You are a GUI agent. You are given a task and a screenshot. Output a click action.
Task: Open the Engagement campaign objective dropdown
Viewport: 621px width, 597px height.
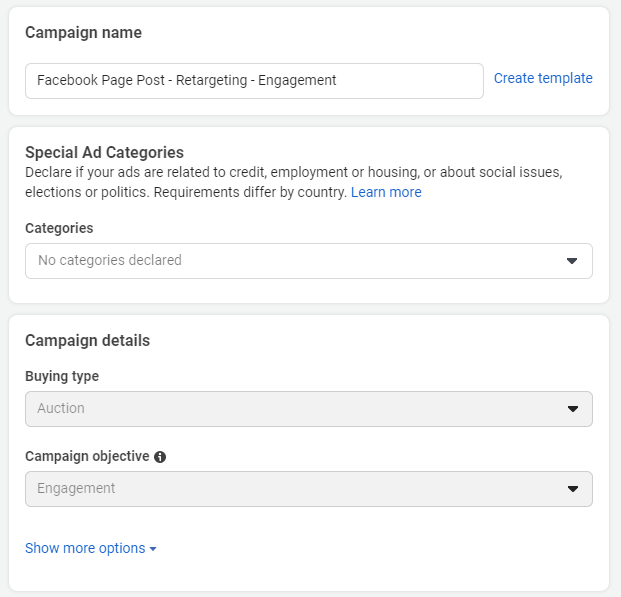pyautogui.click(x=309, y=488)
